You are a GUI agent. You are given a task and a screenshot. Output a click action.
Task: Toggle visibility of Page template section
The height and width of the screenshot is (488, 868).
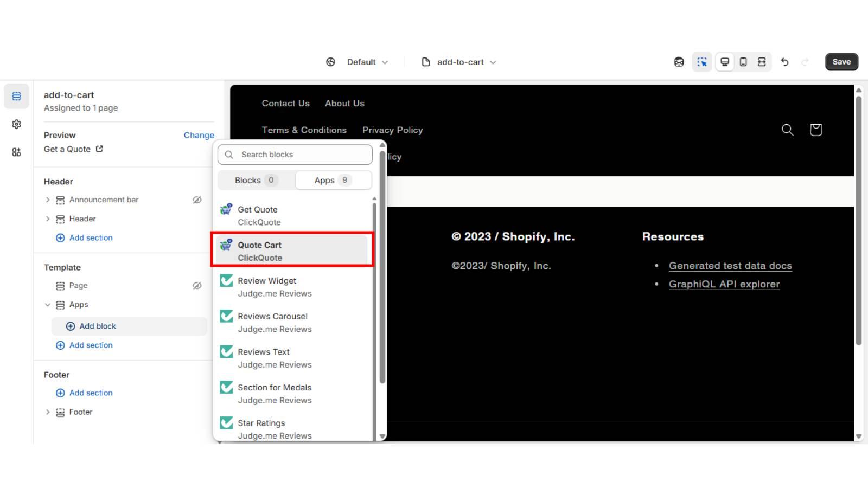tap(197, 285)
